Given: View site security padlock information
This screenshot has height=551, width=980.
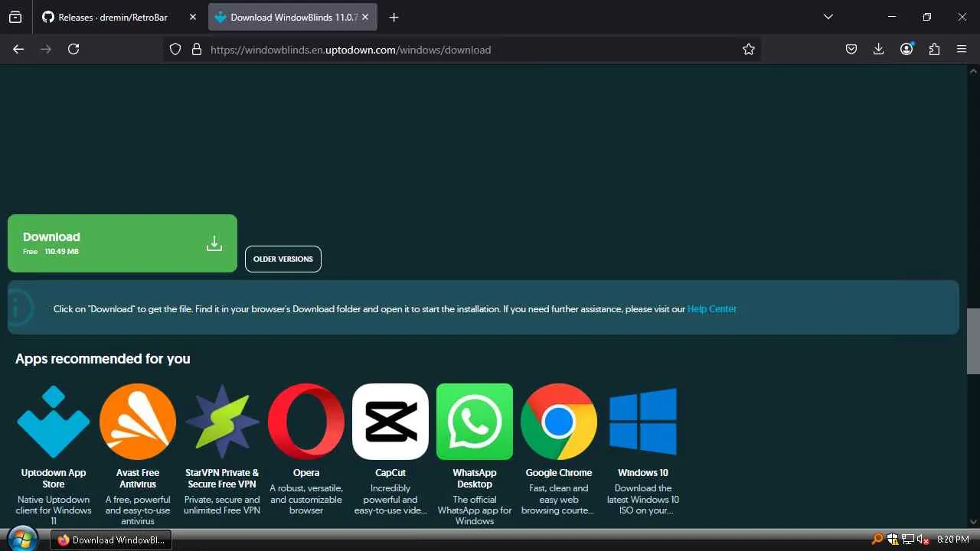Looking at the screenshot, I should pos(196,49).
